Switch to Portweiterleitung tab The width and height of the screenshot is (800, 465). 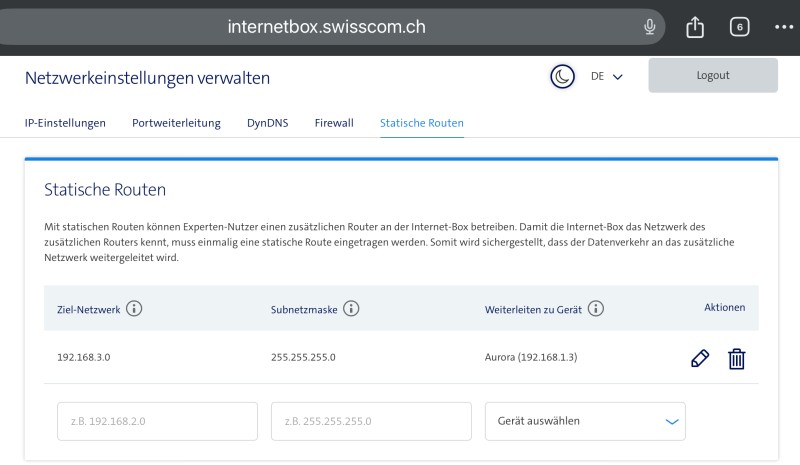176,123
